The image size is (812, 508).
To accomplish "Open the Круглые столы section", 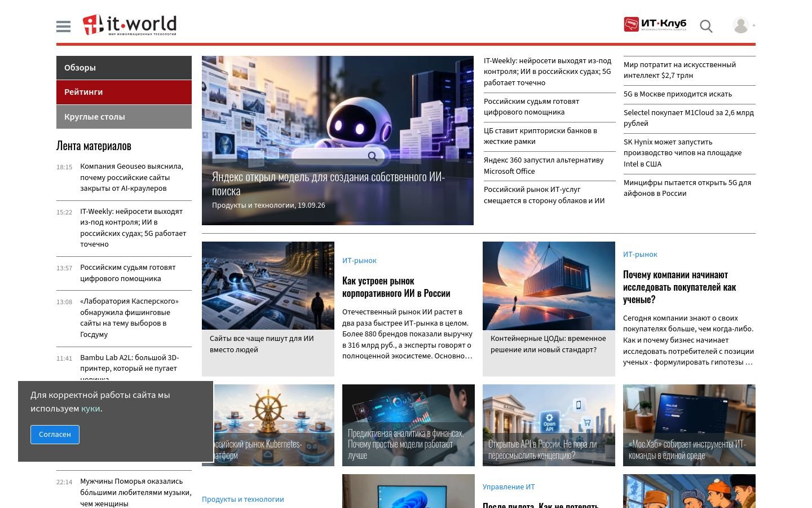I will pyautogui.click(x=124, y=117).
